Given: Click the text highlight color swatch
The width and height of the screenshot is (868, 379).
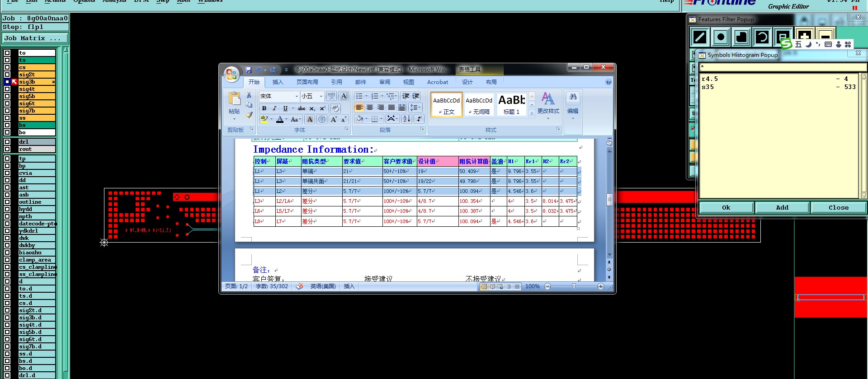Looking at the screenshot, I should tap(264, 119).
